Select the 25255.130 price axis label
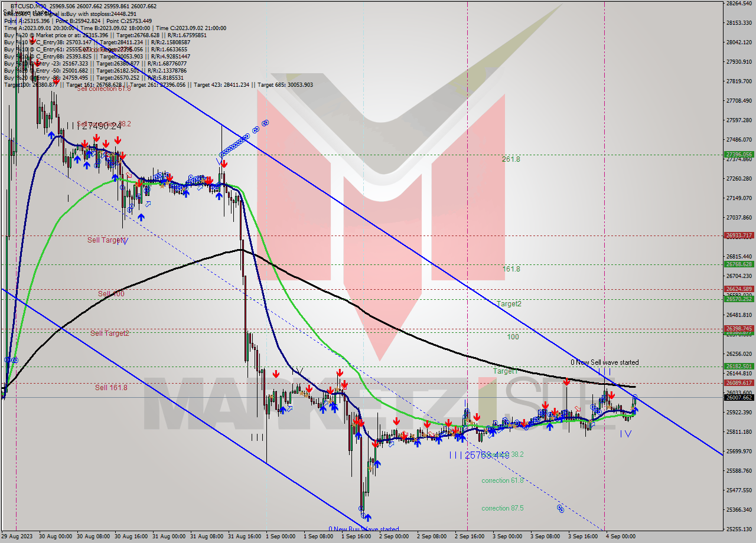The image size is (756, 543). point(739,529)
